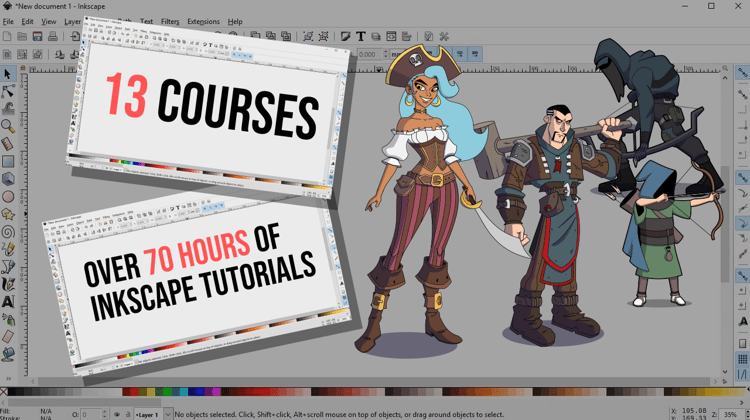Image resolution: width=750 pixels, height=420 pixels.
Task: Toggle snap to grids button
Action: click(742, 359)
